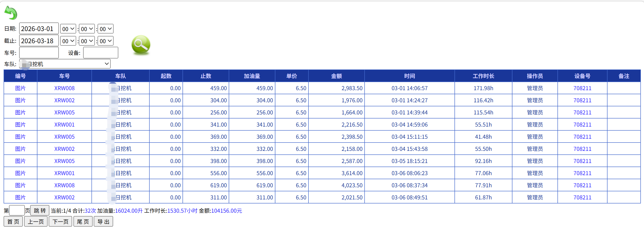Jump to 尾页 last page
Viewport: 644px width, 232px height.
pyautogui.click(x=83, y=221)
